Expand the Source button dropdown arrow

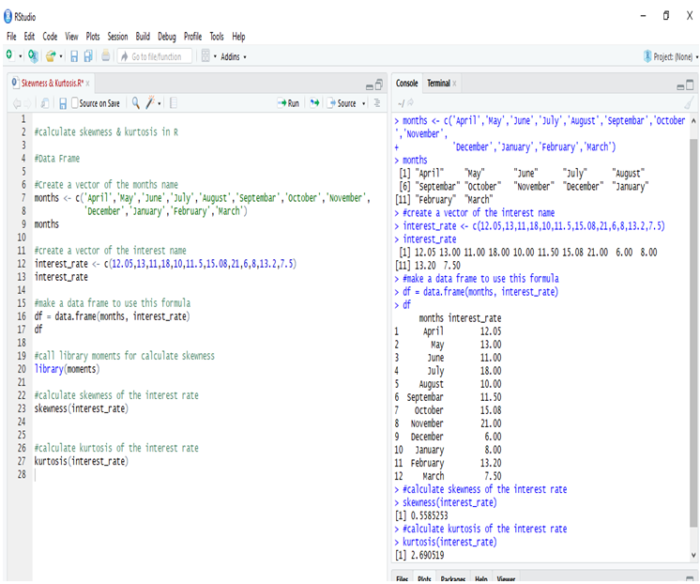[x=362, y=103]
